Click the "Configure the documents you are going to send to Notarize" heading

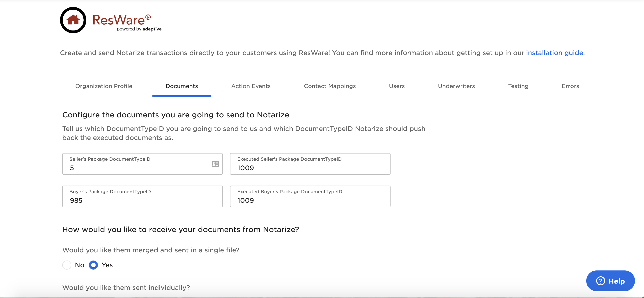(175, 115)
